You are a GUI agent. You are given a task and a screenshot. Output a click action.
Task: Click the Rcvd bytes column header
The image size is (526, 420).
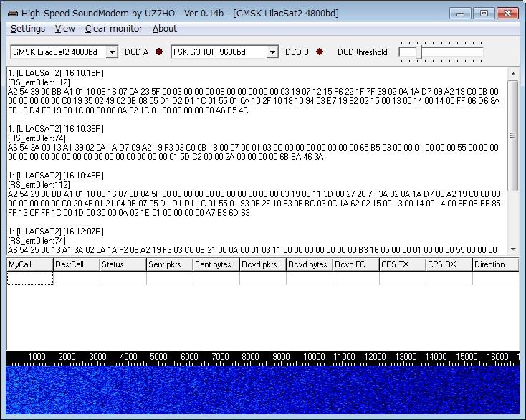tap(309, 264)
